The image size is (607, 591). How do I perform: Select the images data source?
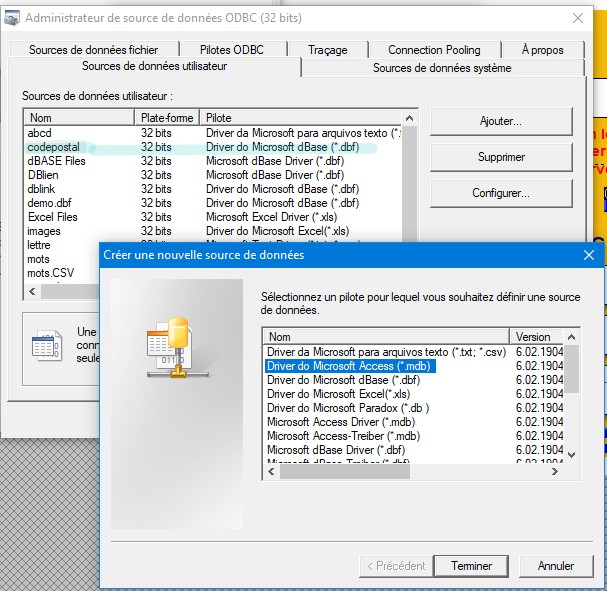click(x=213, y=231)
